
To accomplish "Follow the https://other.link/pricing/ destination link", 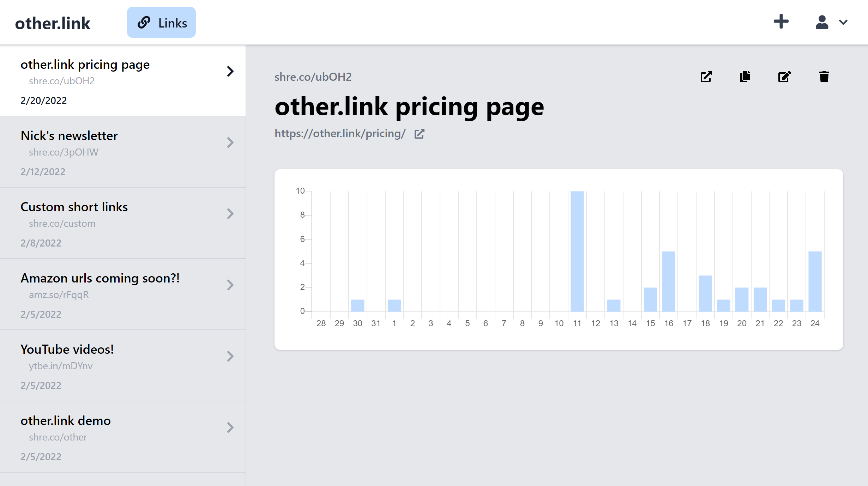I will coord(340,134).
